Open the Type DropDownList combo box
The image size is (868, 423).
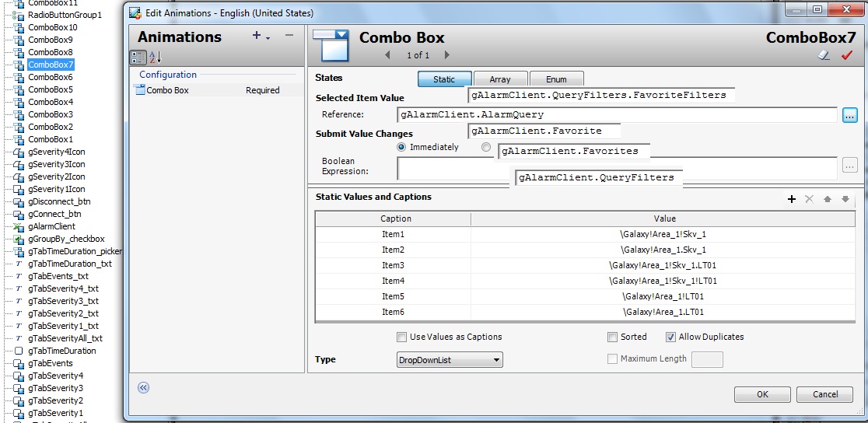[x=450, y=360]
